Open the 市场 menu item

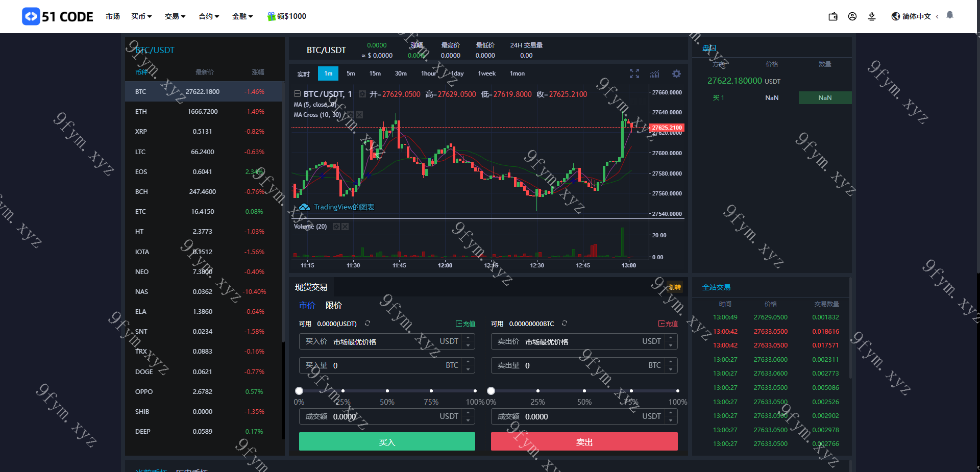pos(113,16)
